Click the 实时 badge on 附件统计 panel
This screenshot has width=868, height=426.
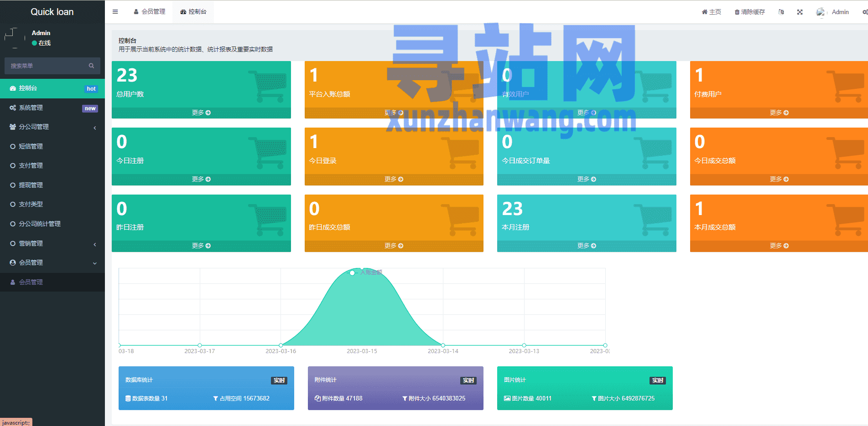pyautogui.click(x=468, y=380)
